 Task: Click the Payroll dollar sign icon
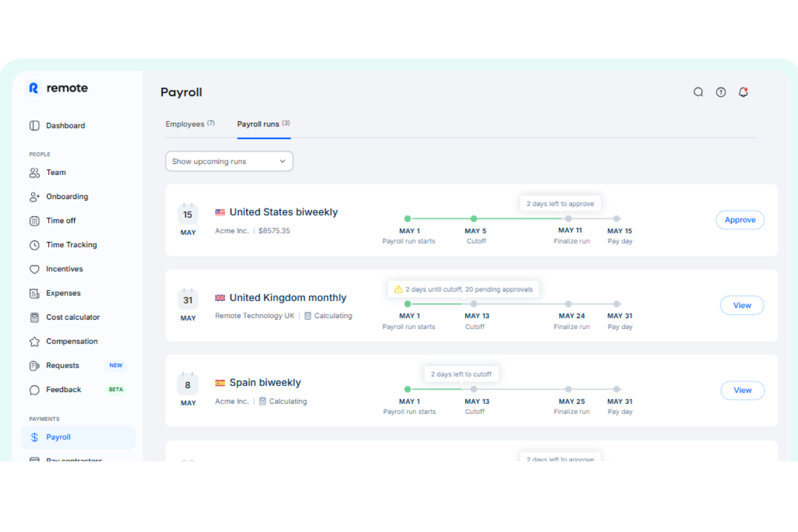tap(35, 437)
